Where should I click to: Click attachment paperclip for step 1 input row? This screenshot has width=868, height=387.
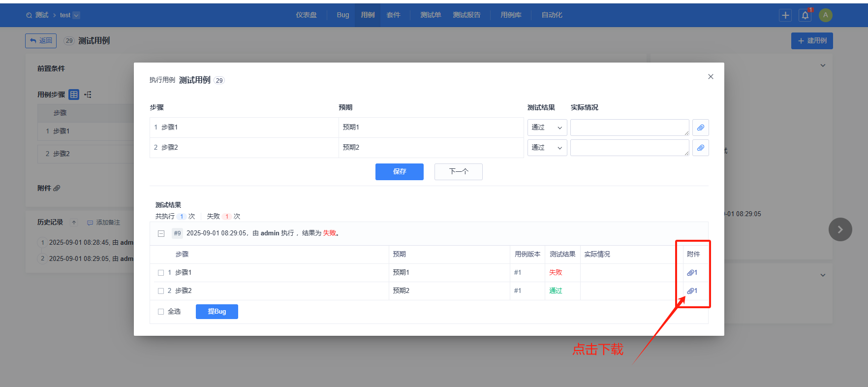(x=700, y=128)
